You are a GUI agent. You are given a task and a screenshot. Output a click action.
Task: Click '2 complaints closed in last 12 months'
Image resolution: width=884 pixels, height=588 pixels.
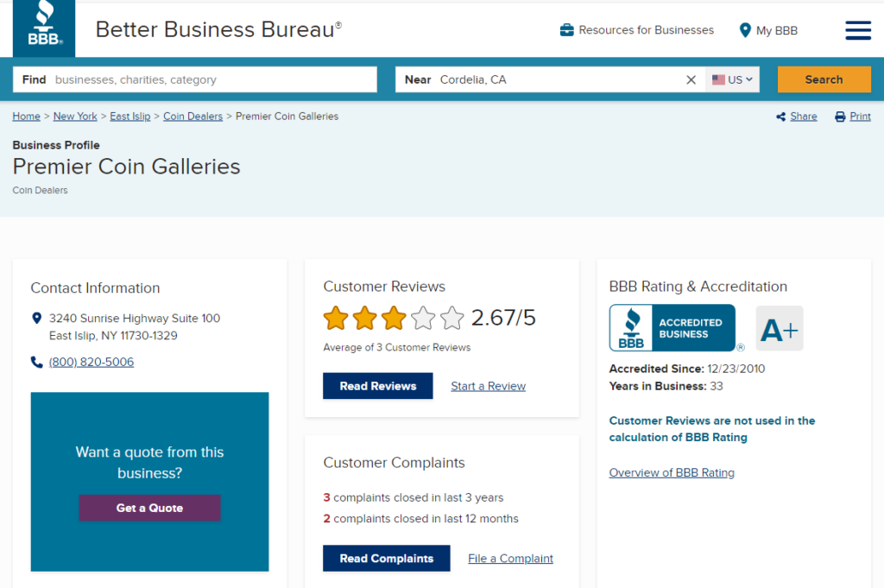(x=420, y=519)
